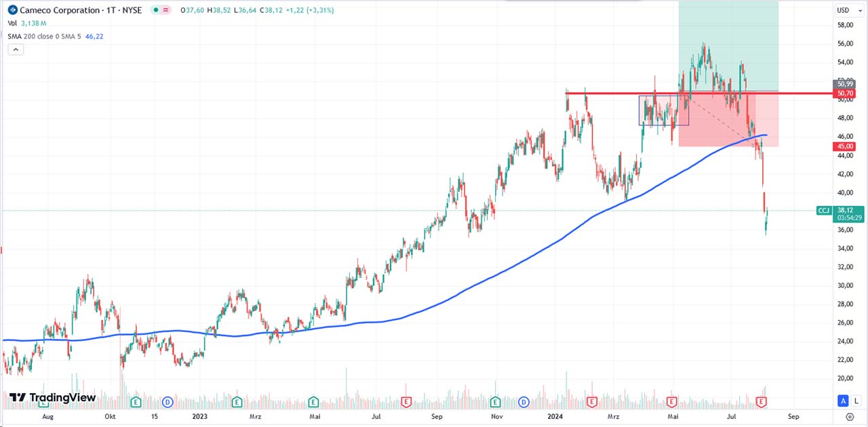Image resolution: width=868 pixels, height=427 pixels.
Task: Click the CCJ symbol label on the price scale
Action: pos(823,211)
